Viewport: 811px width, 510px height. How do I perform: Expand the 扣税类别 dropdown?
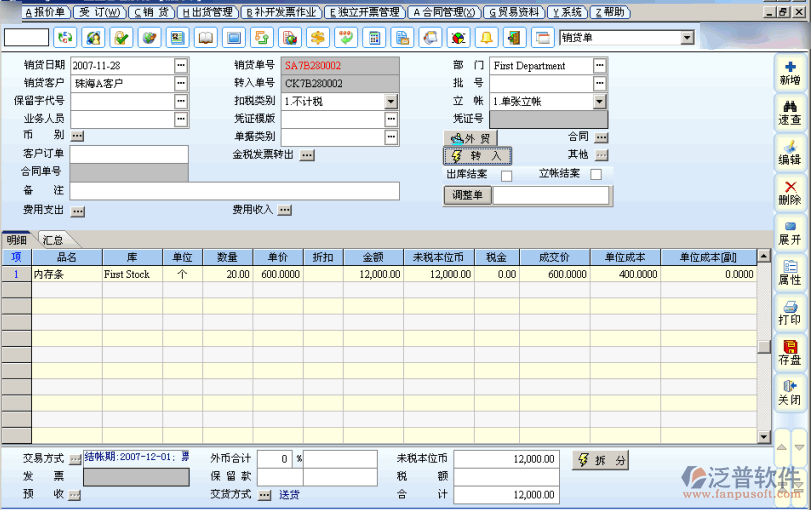click(x=390, y=101)
